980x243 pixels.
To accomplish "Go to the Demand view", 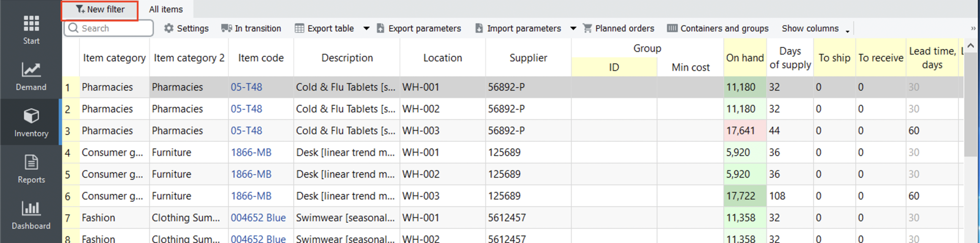I will (x=31, y=76).
